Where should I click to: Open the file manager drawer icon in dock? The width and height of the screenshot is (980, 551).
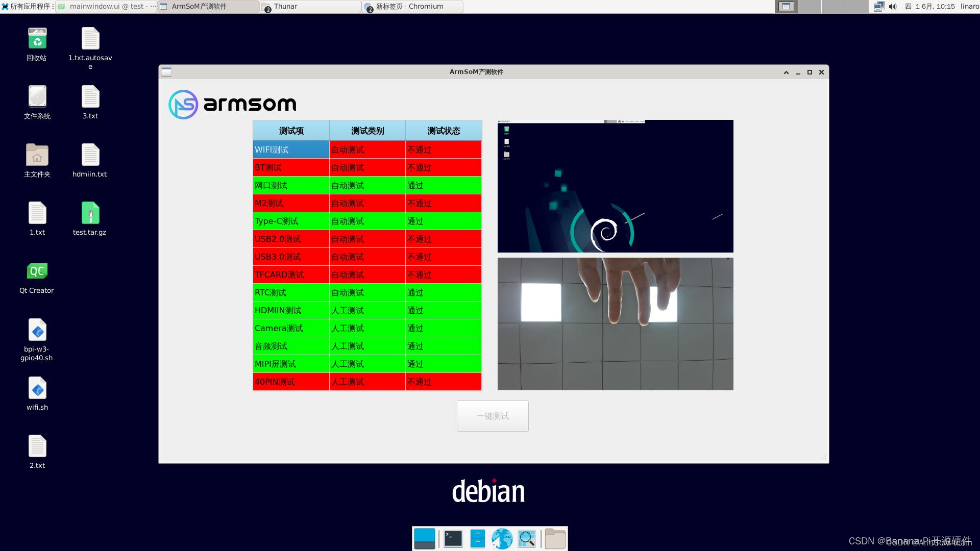coord(477,539)
